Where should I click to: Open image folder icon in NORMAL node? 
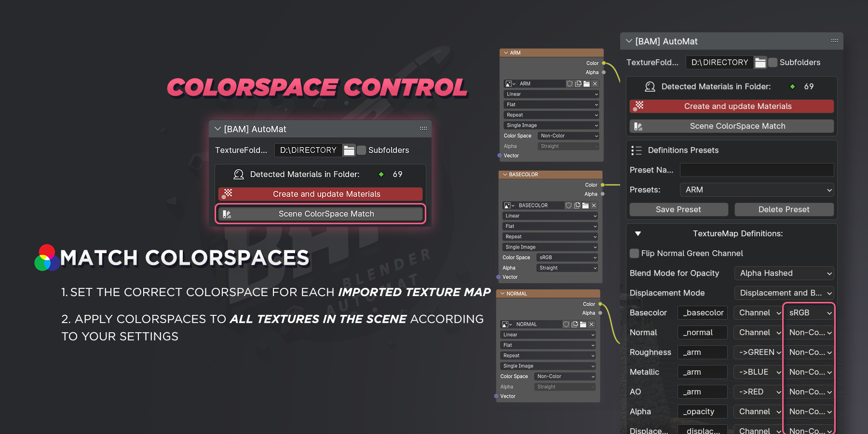click(583, 325)
